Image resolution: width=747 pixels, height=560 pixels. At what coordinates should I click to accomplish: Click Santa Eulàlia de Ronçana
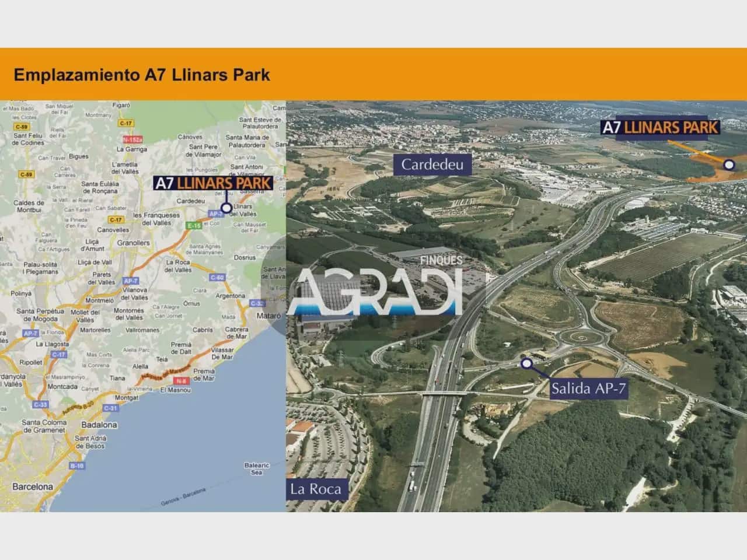tap(100, 187)
